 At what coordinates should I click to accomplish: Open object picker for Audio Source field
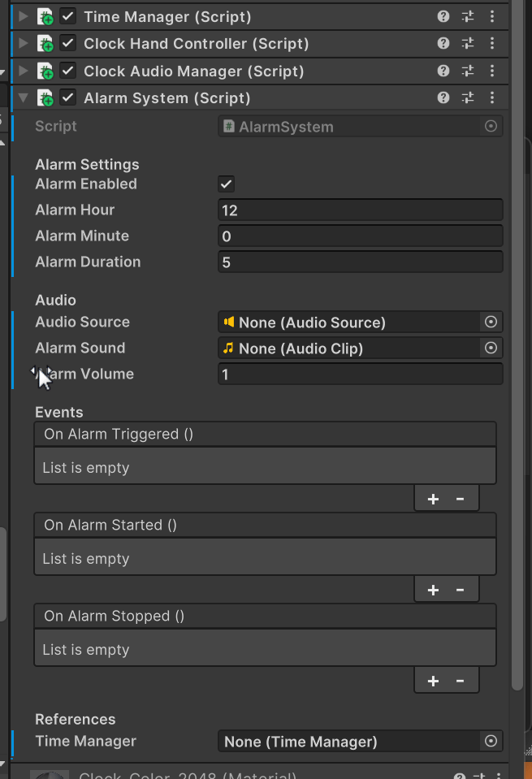[491, 322]
